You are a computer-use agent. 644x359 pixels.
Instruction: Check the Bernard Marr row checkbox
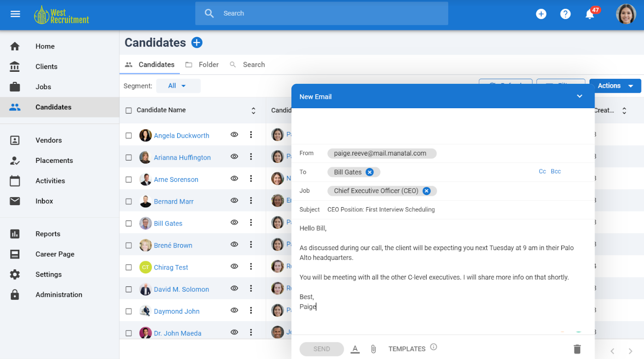click(129, 202)
